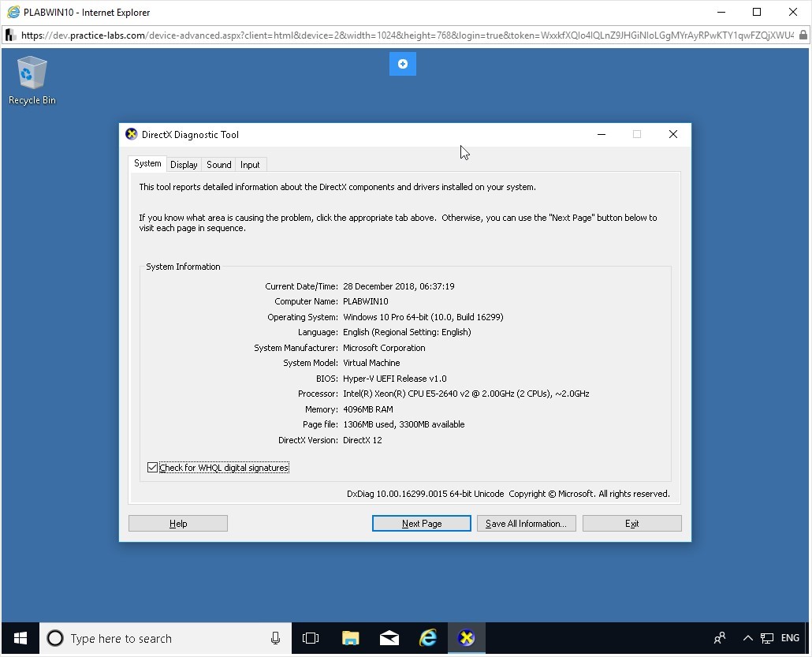Screen dimensions: 812x657
Task: Open the Input tab
Action: tap(250, 165)
